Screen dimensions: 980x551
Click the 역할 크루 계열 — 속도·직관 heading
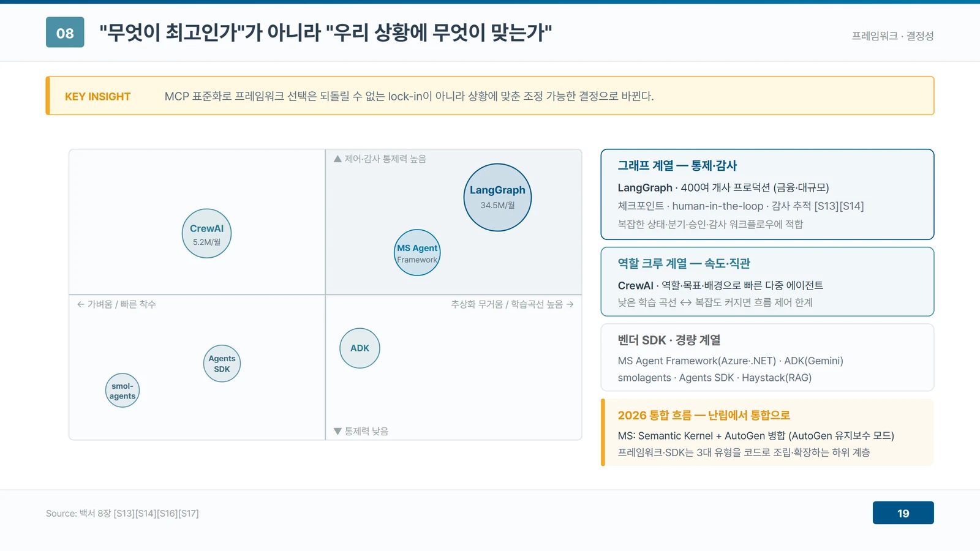point(684,263)
